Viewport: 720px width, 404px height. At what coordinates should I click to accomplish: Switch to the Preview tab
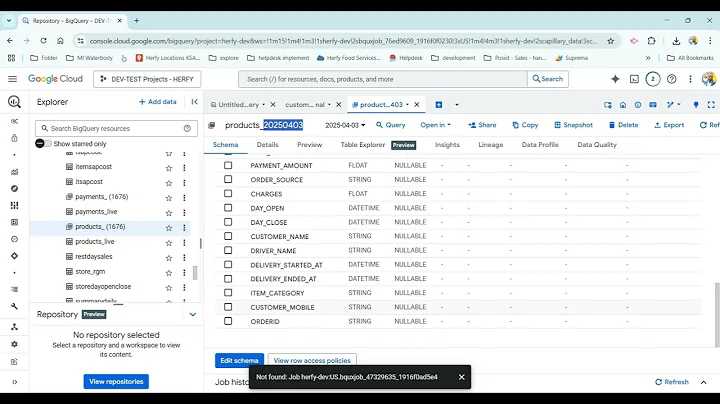pyautogui.click(x=309, y=145)
